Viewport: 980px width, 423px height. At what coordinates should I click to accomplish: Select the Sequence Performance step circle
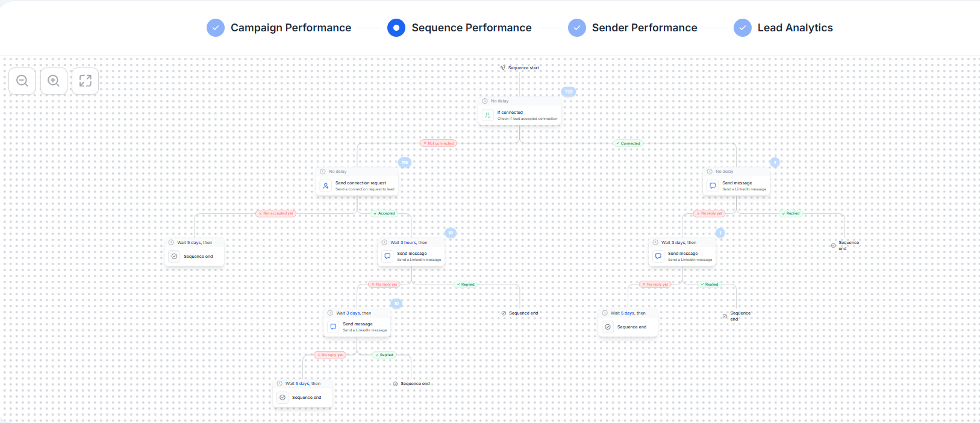[396, 28]
